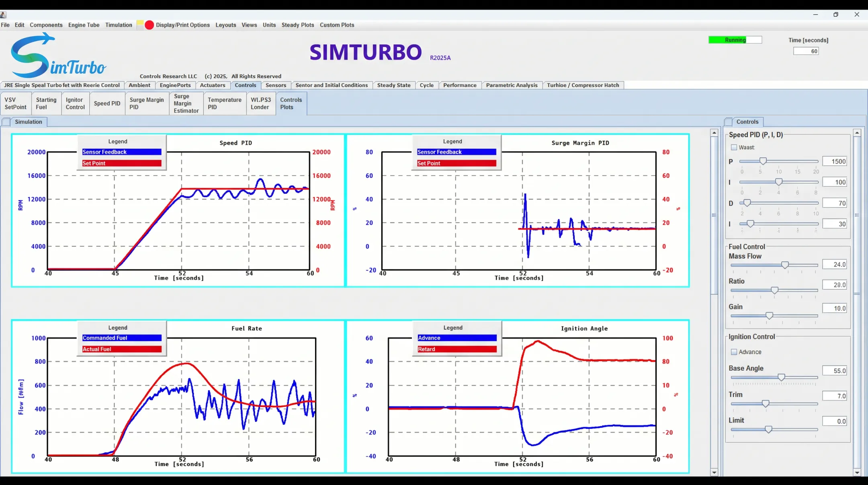This screenshot has height=485, width=868.
Task: Select the WI.PS3 Londer sub-tab
Action: click(261, 103)
